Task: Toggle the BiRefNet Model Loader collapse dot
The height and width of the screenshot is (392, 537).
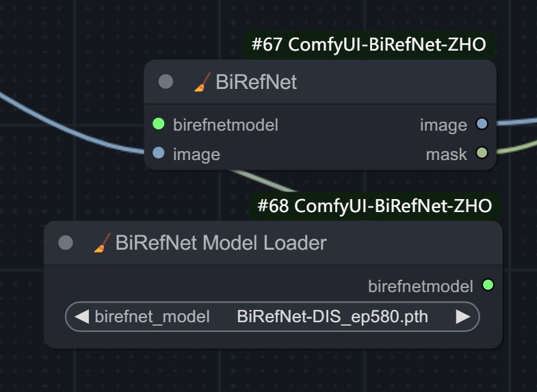Action: [x=66, y=243]
